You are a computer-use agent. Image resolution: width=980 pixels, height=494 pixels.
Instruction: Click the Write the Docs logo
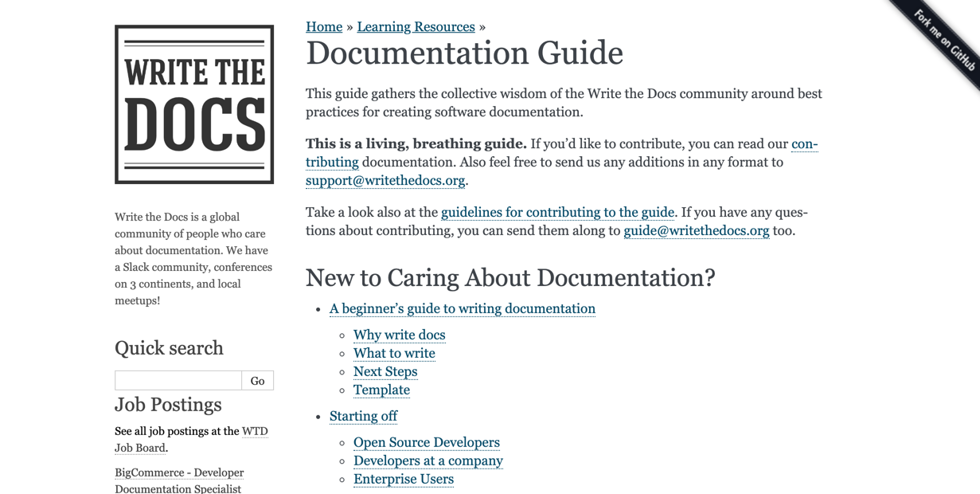click(x=194, y=104)
